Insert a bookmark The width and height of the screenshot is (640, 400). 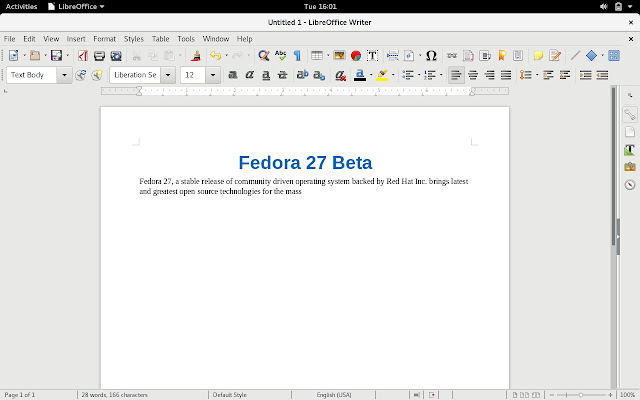[x=502, y=55]
